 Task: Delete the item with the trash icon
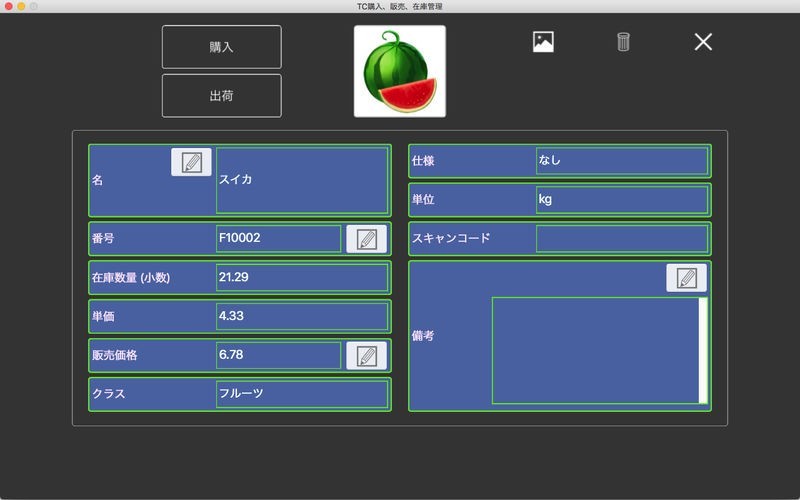tap(623, 42)
